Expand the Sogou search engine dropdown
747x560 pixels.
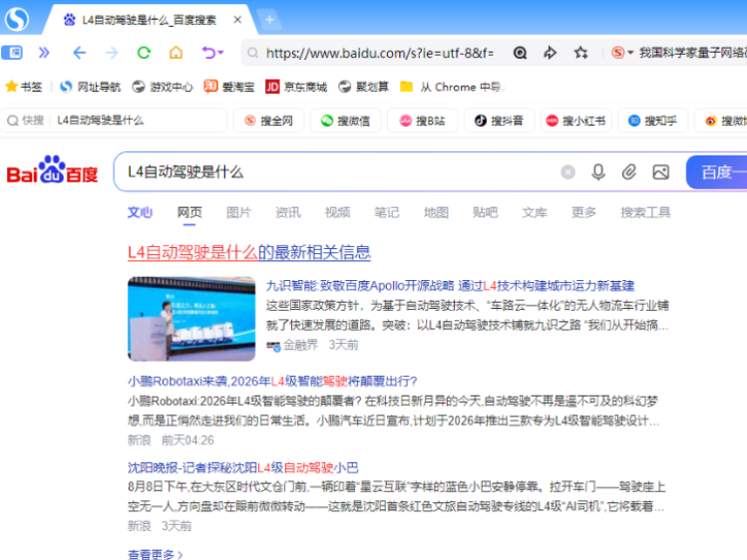630,53
